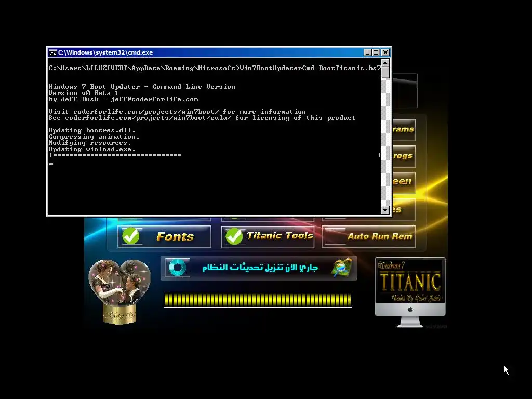Click the cmd window title text
This screenshot has height=399, width=532.
coord(105,52)
